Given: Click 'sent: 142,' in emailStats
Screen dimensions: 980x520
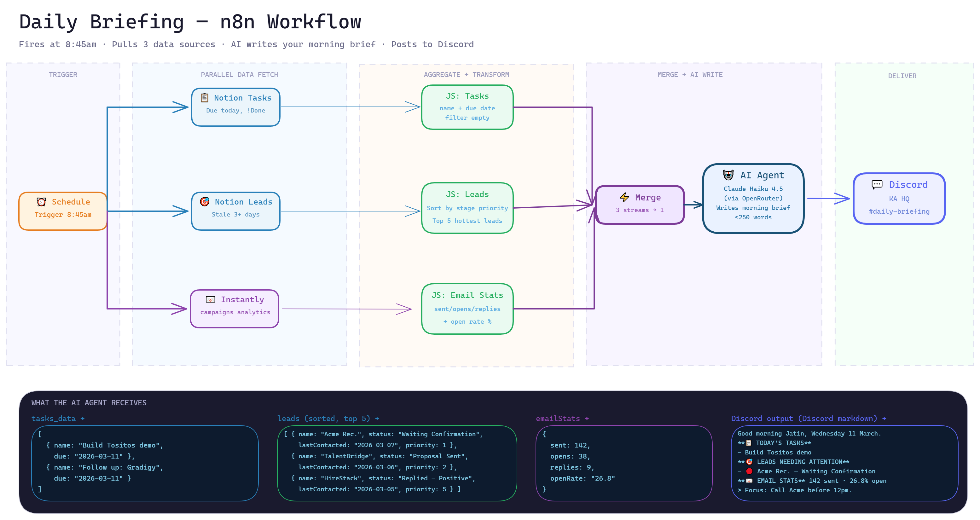Looking at the screenshot, I should click(570, 445).
